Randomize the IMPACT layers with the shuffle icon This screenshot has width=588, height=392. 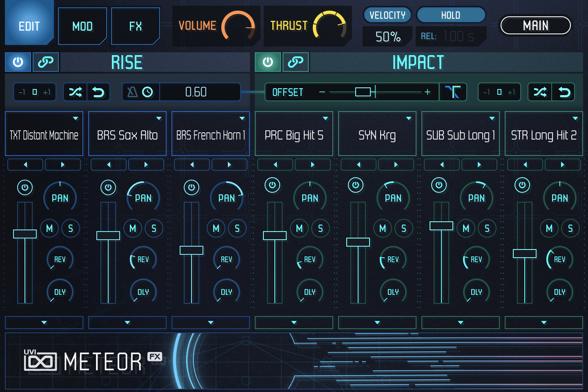[x=540, y=92]
